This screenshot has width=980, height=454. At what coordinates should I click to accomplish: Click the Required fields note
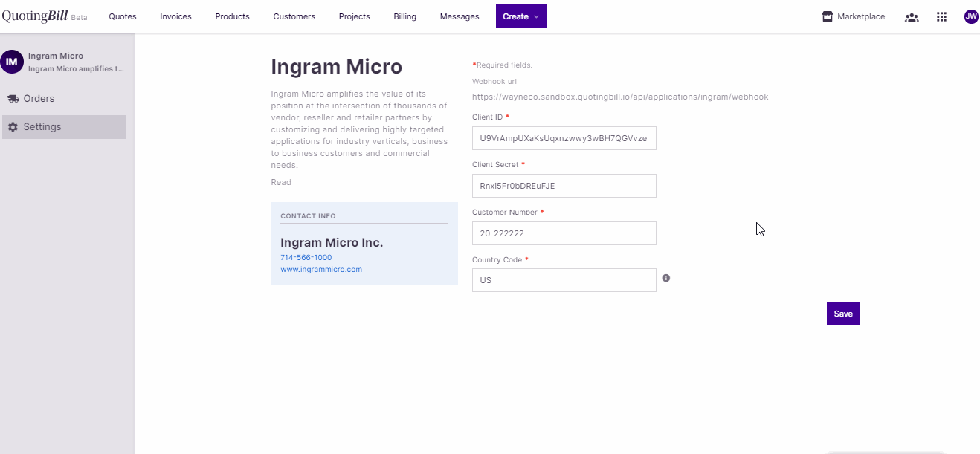click(503, 65)
